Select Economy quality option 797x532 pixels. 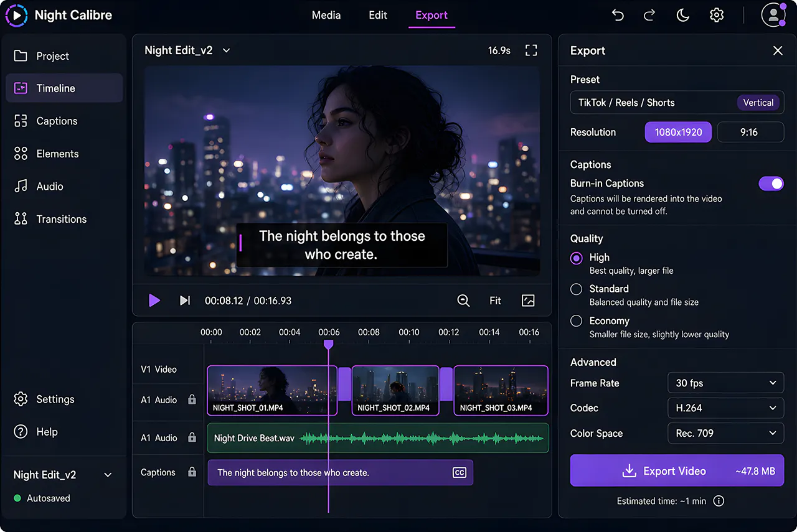(577, 321)
